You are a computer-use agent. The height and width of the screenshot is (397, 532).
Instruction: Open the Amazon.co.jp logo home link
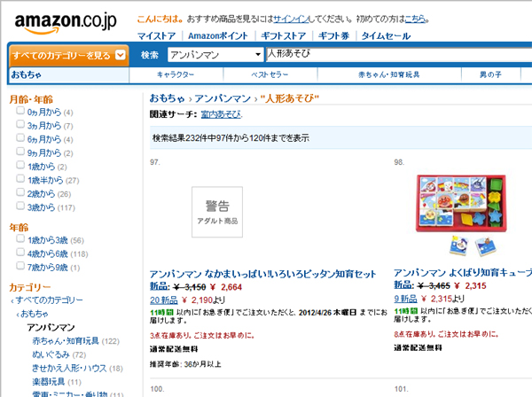(66, 23)
